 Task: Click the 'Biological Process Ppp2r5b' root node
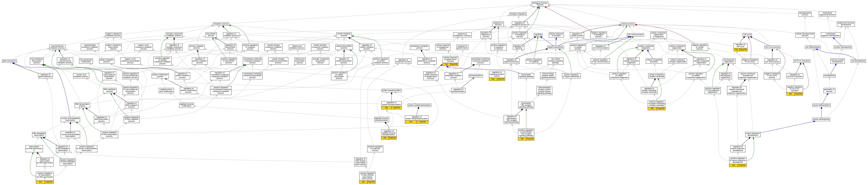click(x=540, y=4)
